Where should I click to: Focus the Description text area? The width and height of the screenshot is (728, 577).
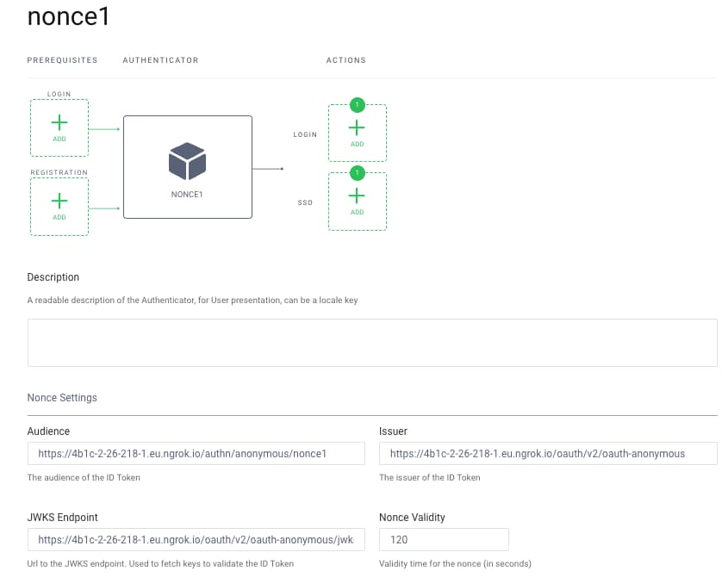pyautogui.click(x=372, y=343)
